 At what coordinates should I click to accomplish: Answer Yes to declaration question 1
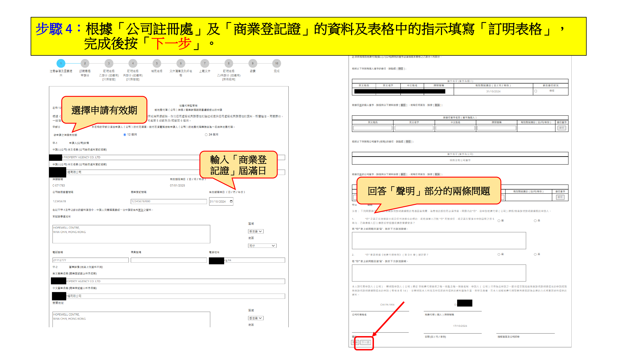pyautogui.click(x=499, y=221)
